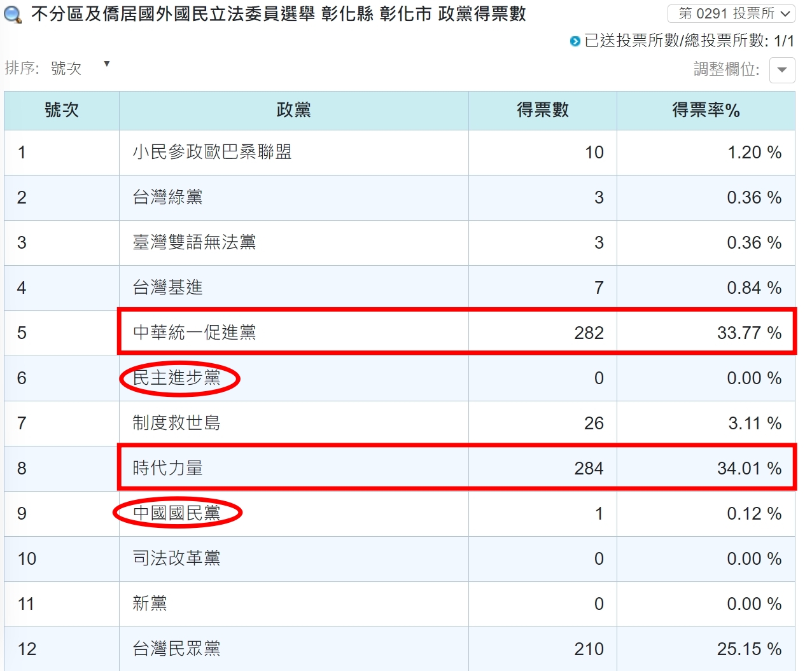
Task: Click the page title 不分區及僑居國外國民立法委員選舉
Action: pos(173,14)
